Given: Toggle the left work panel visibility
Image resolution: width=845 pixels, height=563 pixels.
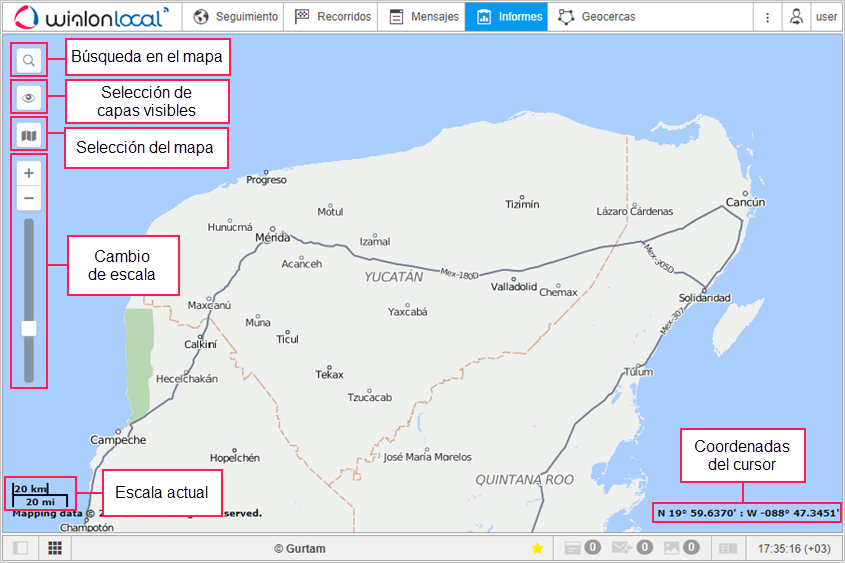Looking at the screenshot, I should click(19, 548).
